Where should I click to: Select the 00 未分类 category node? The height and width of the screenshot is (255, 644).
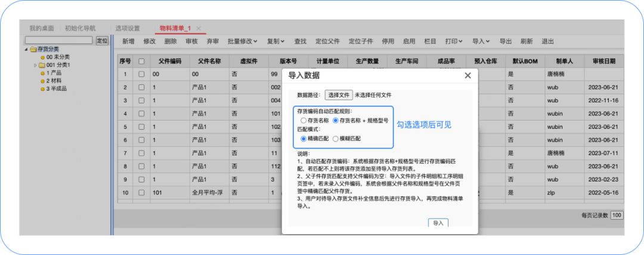coord(53,57)
